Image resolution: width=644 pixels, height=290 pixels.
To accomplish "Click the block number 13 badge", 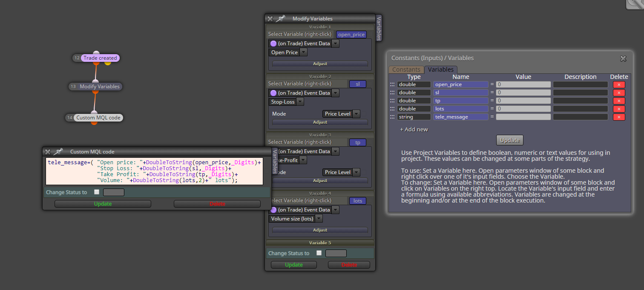I will [x=73, y=87].
